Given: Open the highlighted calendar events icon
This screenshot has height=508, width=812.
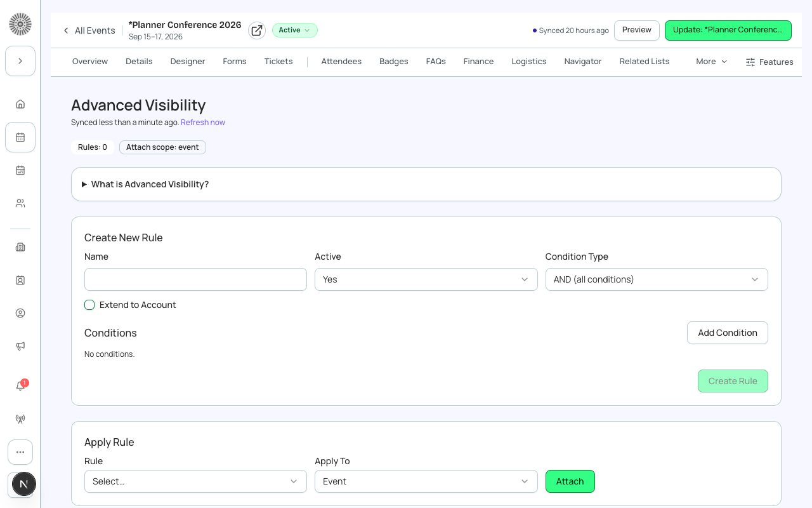Looking at the screenshot, I should (x=20, y=137).
